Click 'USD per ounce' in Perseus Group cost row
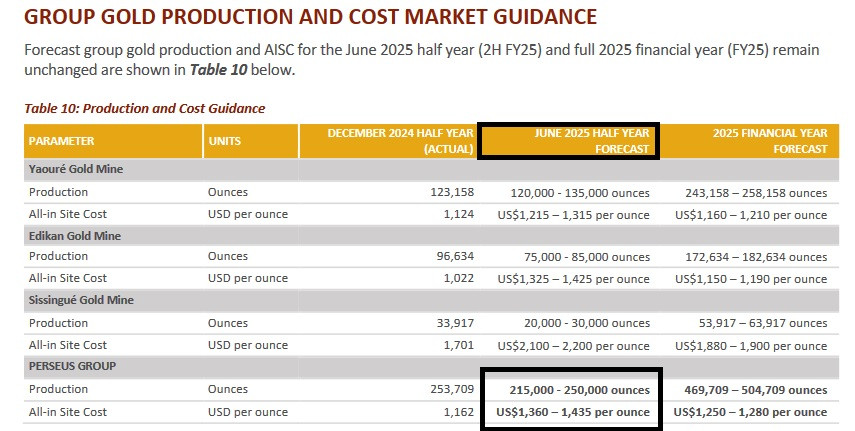855x431 pixels. pos(248,412)
